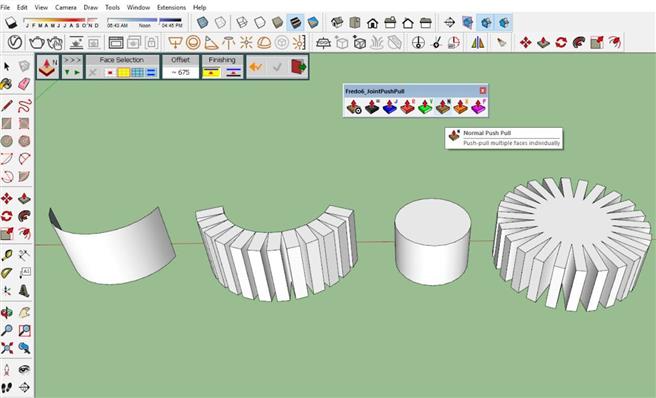
Task: Open V-Ray Asset Editor
Action: click(x=15, y=42)
